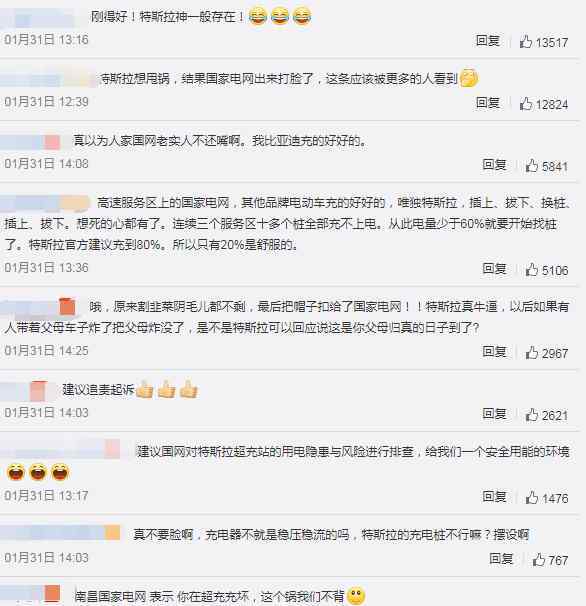Like the comment with 767 likes
Viewport: 586px width, 606px height.
pos(539,559)
